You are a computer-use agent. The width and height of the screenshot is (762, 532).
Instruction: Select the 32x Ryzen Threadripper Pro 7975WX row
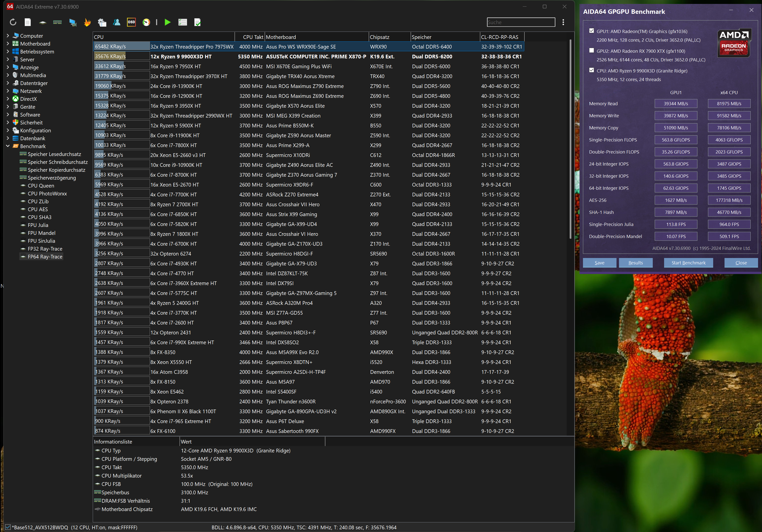[309, 47]
